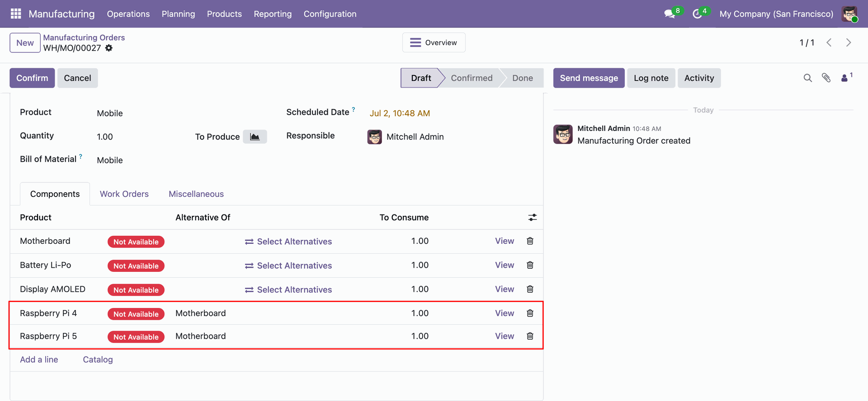
Task: Open the Planning menu
Action: [x=179, y=14]
